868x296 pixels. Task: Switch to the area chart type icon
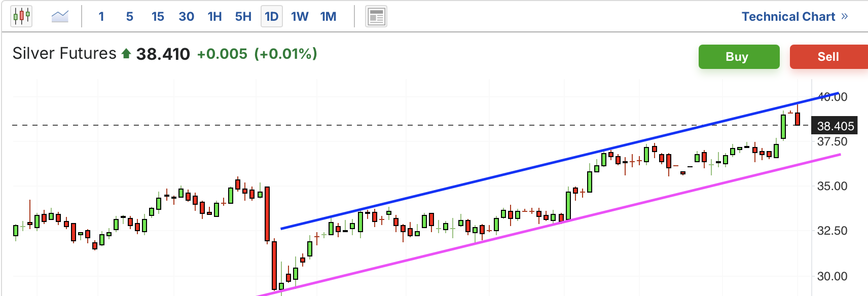pos(60,17)
